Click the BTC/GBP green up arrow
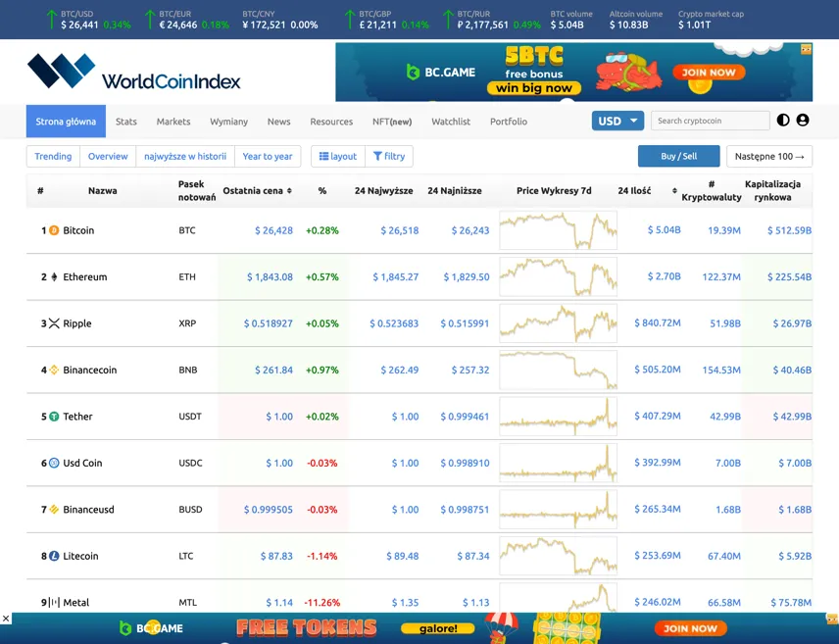This screenshot has height=644, width=839. 350,20
